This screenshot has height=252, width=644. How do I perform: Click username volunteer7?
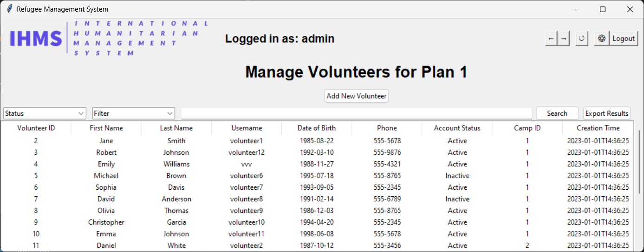click(x=247, y=187)
